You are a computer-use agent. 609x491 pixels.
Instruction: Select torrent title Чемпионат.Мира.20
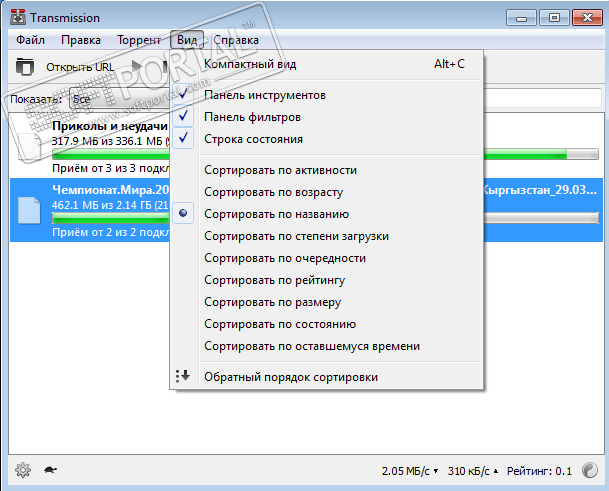[111, 190]
